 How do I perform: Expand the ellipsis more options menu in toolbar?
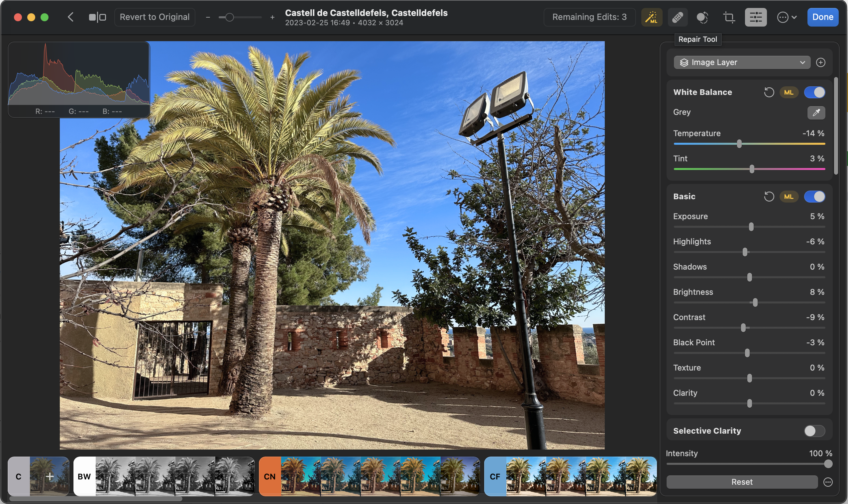[786, 17]
